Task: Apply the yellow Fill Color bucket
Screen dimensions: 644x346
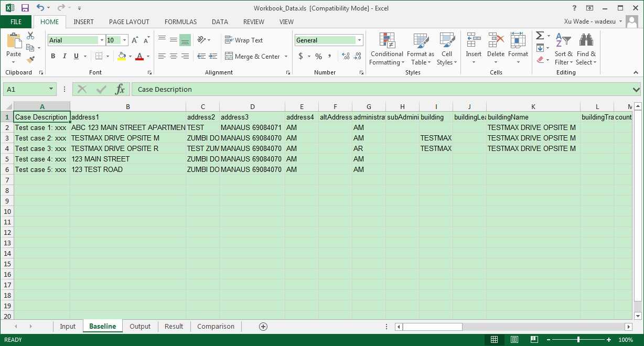Action: point(122,56)
